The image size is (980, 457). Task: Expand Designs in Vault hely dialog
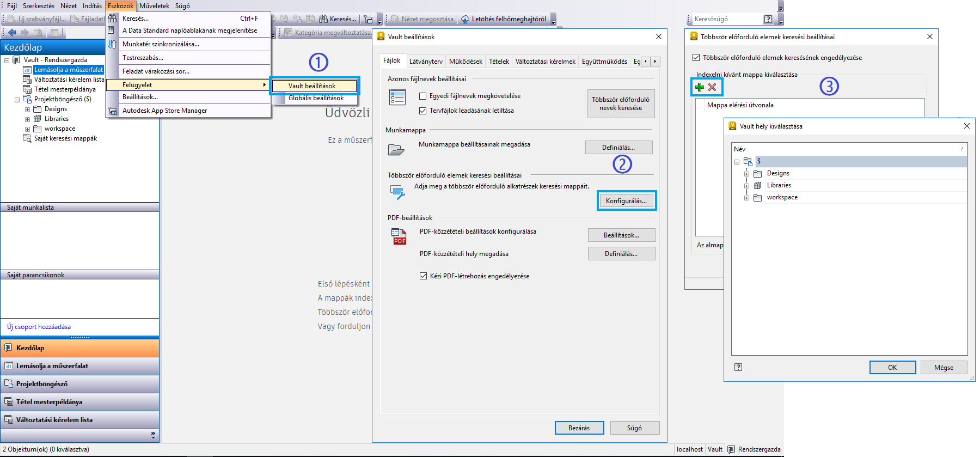tap(747, 174)
